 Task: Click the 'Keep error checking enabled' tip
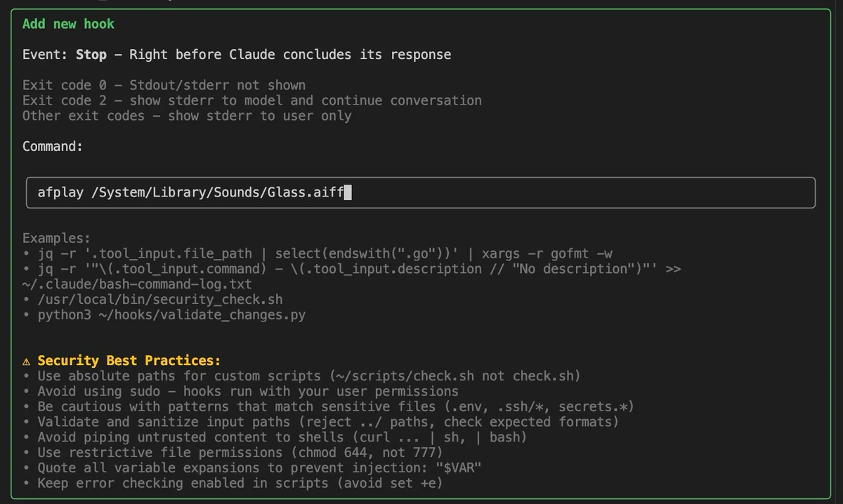coord(240,483)
